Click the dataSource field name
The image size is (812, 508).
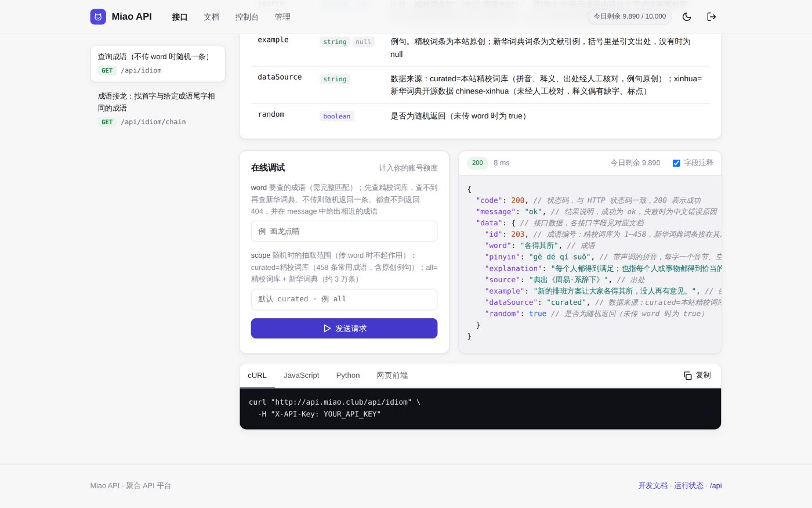pyautogui.click(x=280, y=77)
